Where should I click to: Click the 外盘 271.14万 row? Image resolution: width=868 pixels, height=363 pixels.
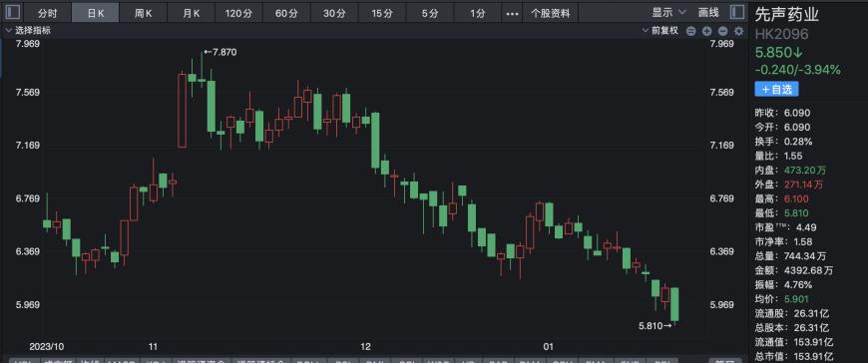pyautogui.click(x=789, y=184)
